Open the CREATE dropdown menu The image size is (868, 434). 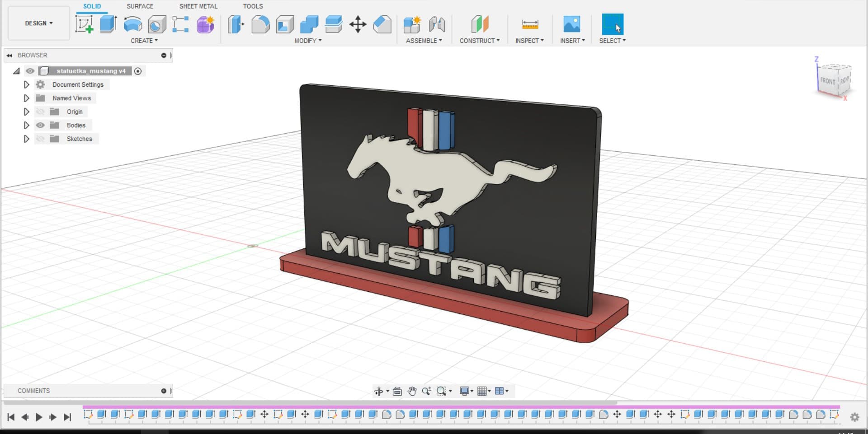(144, 41)
